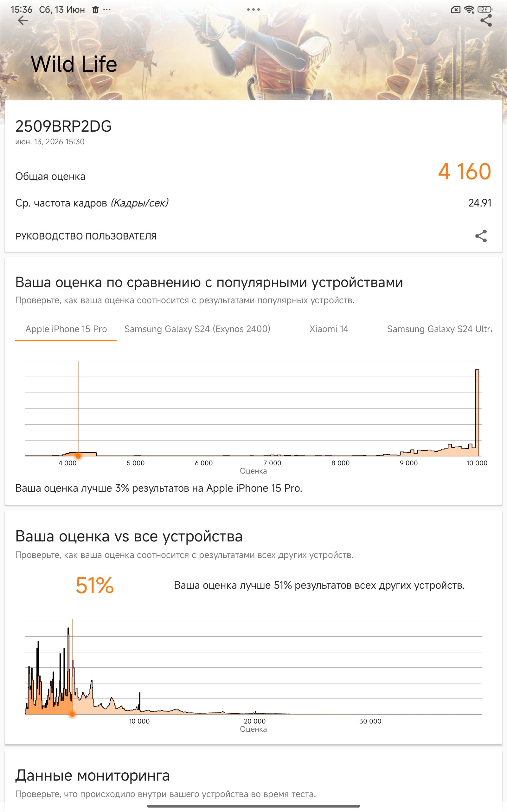Viewport: 507px width, 812px height.
Task: Switch to Samsung Galaxy S24 (Exynos 2400) tab
Action: click(197, 329)
